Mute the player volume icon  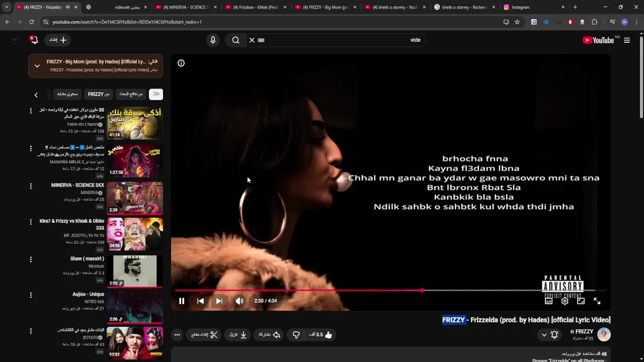(239, 301)
